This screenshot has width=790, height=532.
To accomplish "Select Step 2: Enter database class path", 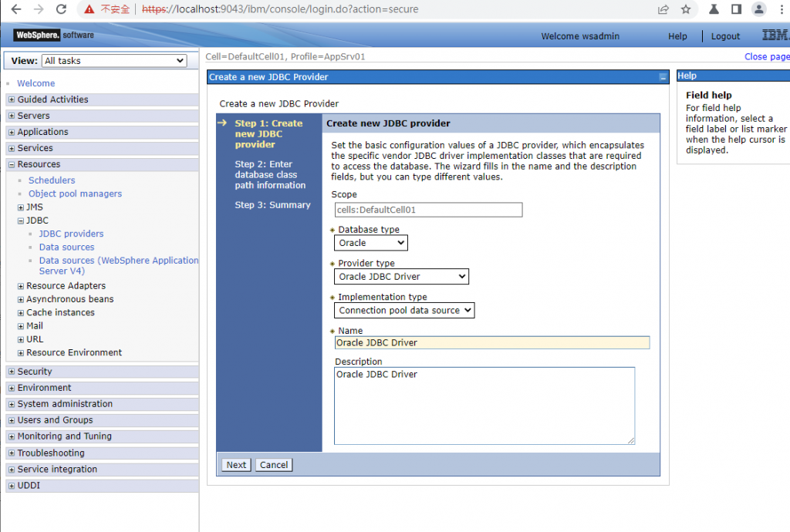I will point(270,175).
